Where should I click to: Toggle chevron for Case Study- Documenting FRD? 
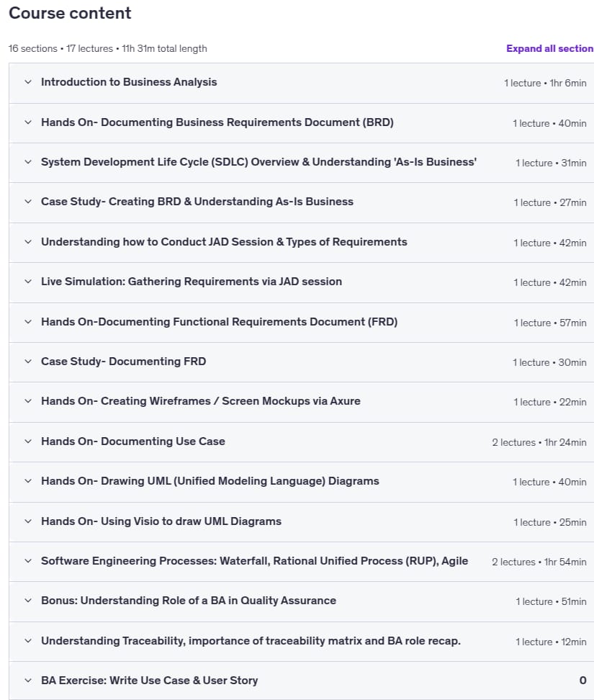(28, 362)
